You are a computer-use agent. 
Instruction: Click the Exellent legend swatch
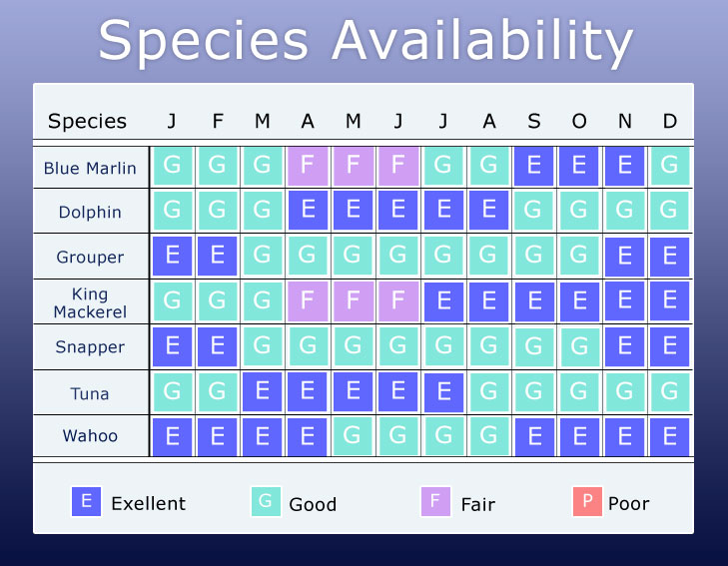[x=86, y=501]
